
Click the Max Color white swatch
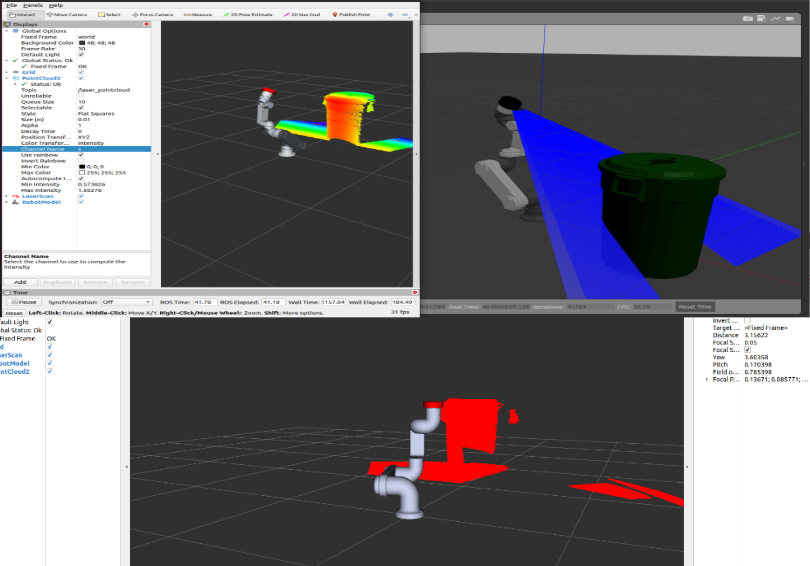click(82, 172)
